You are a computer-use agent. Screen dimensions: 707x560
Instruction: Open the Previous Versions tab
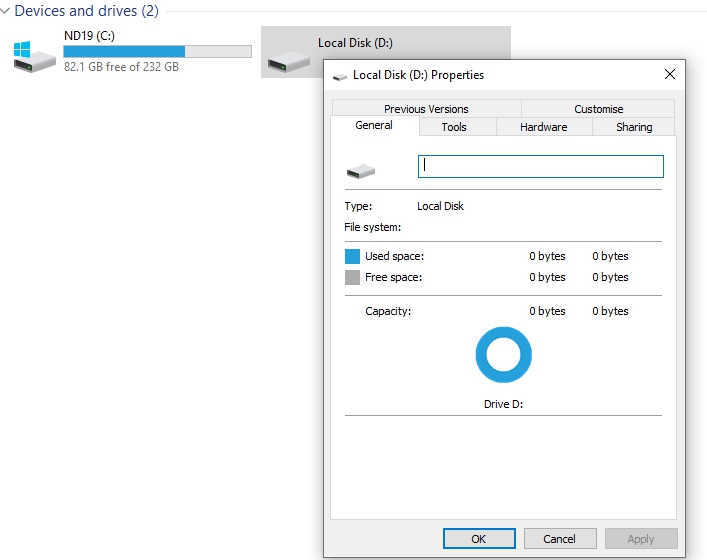[426, 109]
